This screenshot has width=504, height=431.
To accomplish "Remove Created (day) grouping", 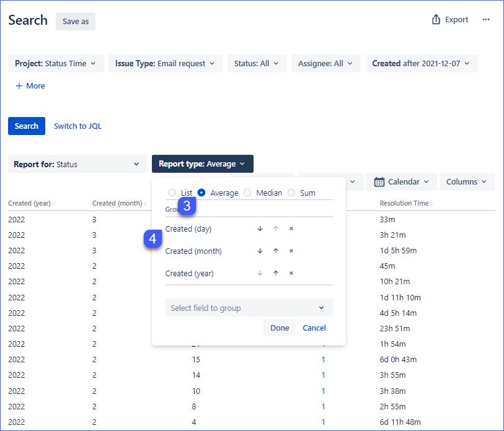I will click(291, 229).
